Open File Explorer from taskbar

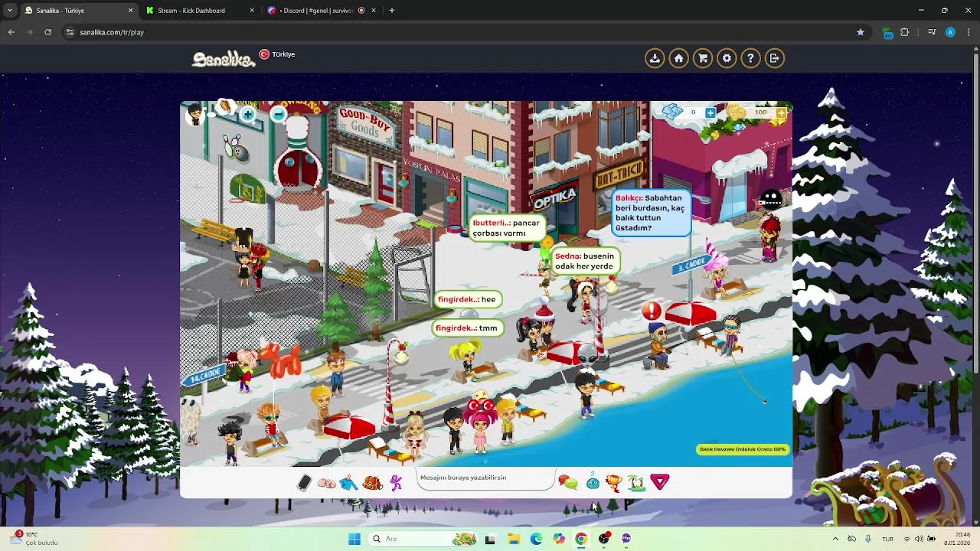coord(513,539)
